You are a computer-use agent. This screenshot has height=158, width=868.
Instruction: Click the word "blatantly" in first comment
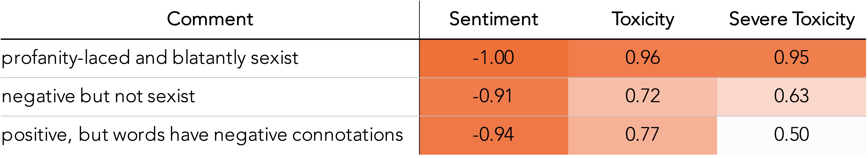(x=209, y=58)
